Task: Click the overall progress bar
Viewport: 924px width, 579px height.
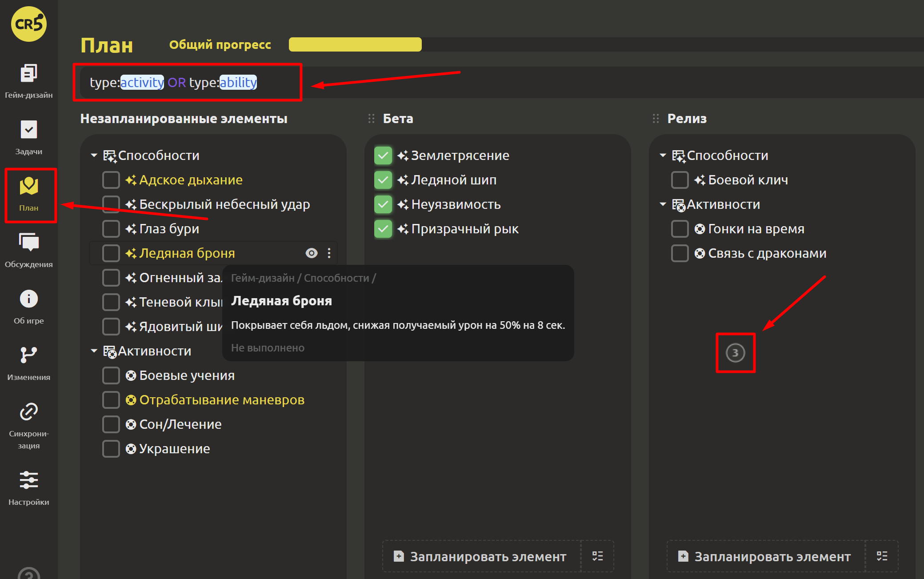Action: [355, 44]
